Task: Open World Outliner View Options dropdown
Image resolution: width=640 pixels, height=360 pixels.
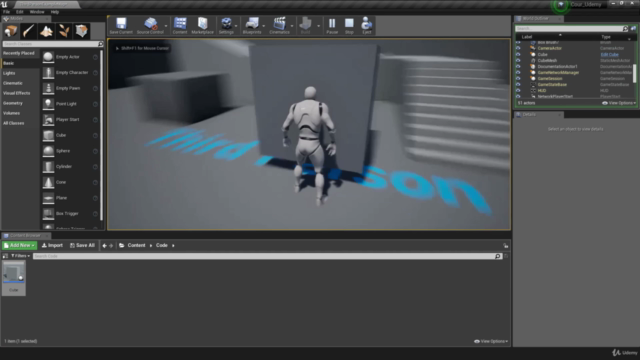Action: [x=619, y=103]
